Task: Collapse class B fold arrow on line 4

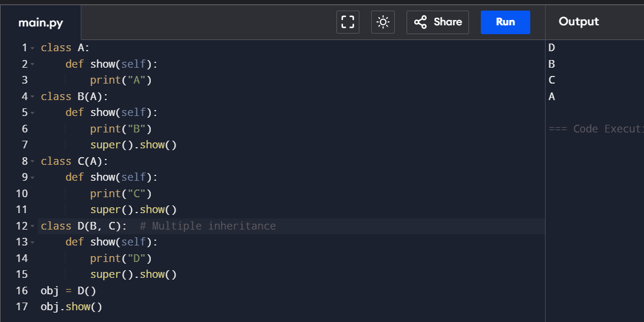Action: click(32, 97)
